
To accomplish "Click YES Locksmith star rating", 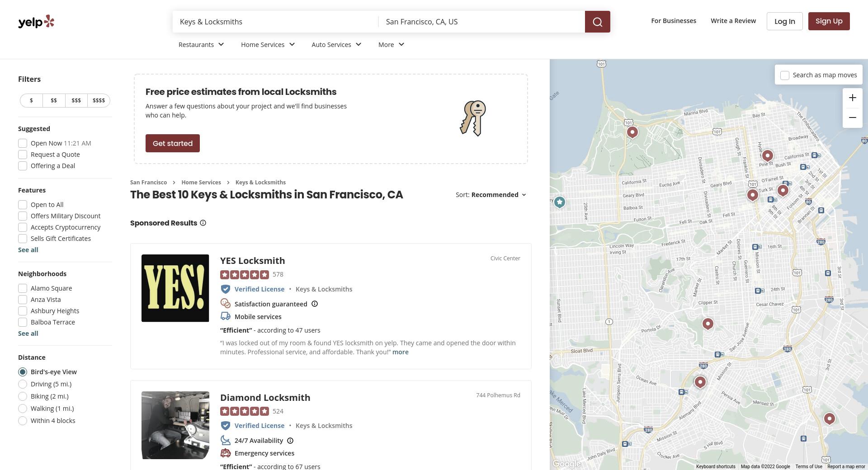I will coord(245,274).
